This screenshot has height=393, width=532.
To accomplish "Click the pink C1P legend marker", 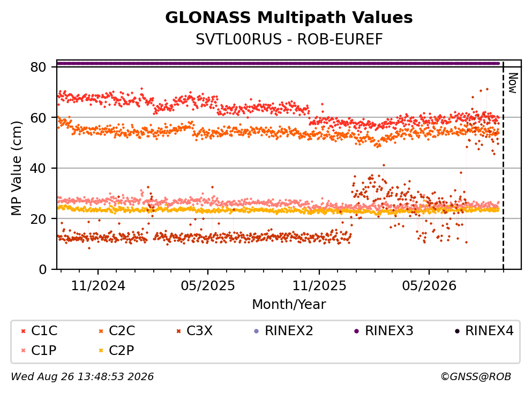I will (x=23, y=351).
